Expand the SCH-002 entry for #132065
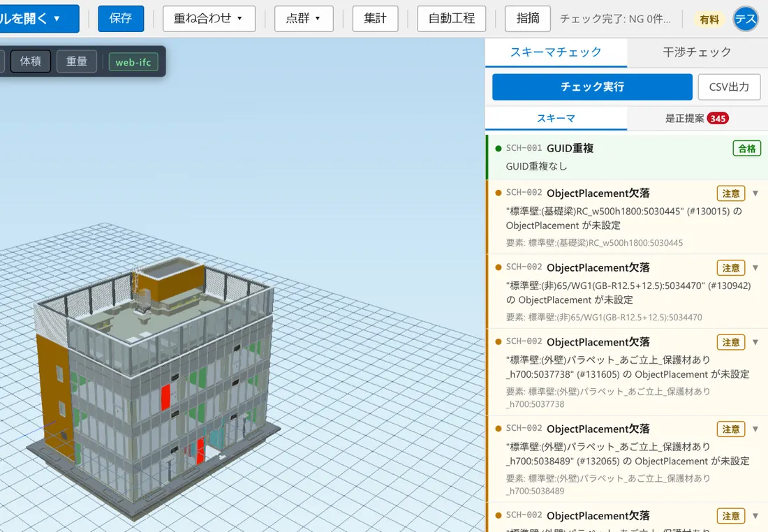This screenshot has height=532, width=768. [755, 429]
